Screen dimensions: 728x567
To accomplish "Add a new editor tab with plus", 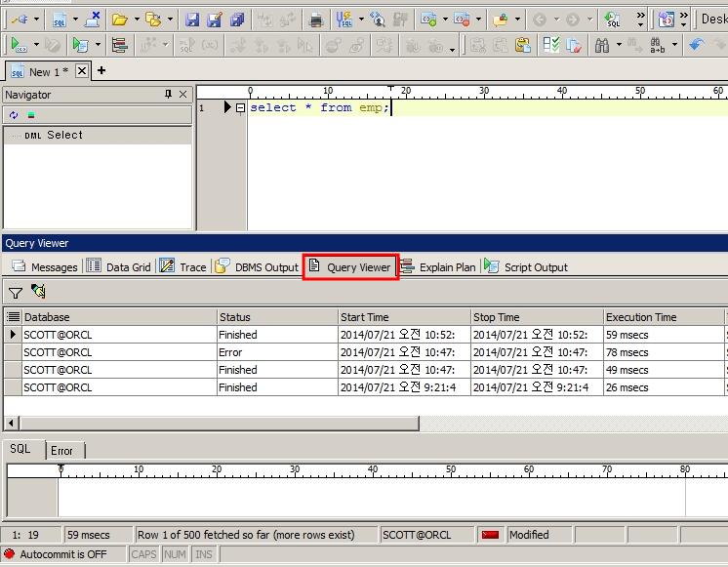I will (101, 70).
